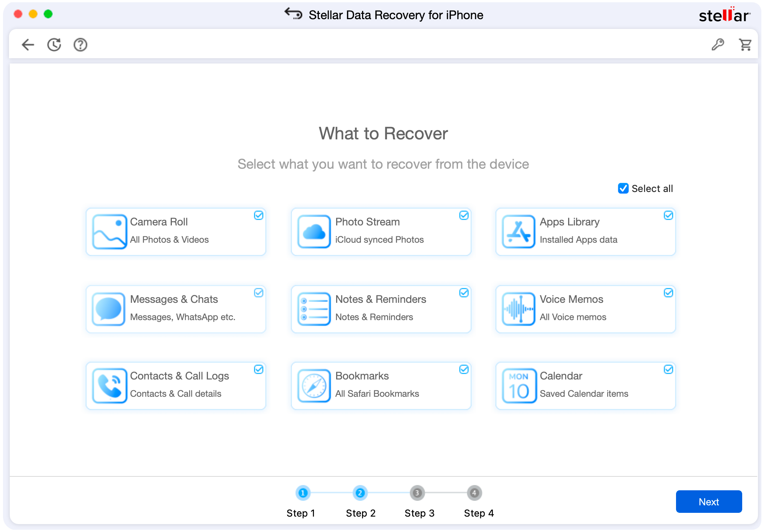Screen dimensions: 764x532
Task: Select the Camera Roll icon
Action: click(108, 231)
